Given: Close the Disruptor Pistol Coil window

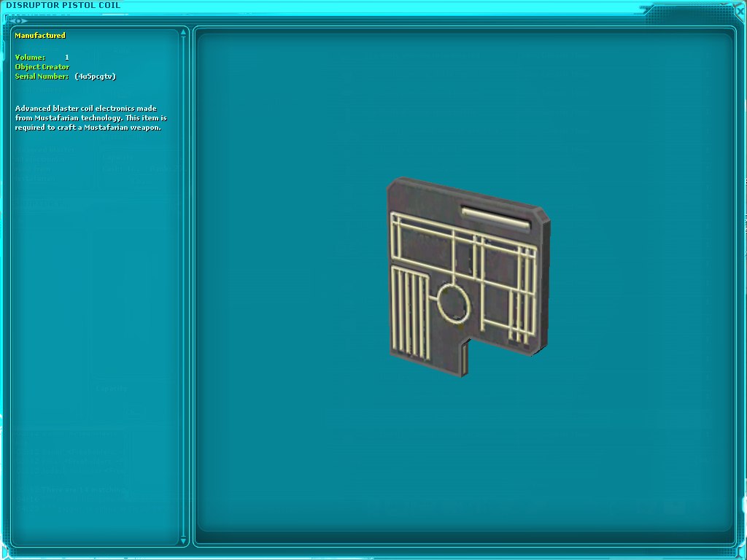Looking at the screenshot, I should 740,10.
